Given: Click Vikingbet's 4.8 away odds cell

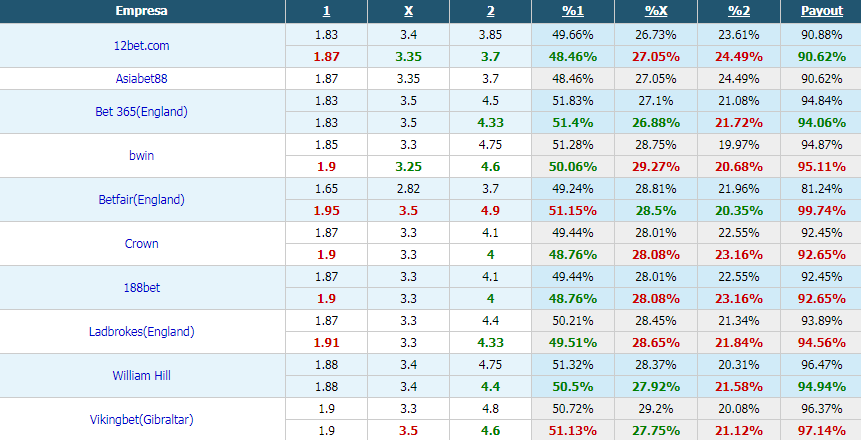Looking at the screenshot, I should [490, 408].
